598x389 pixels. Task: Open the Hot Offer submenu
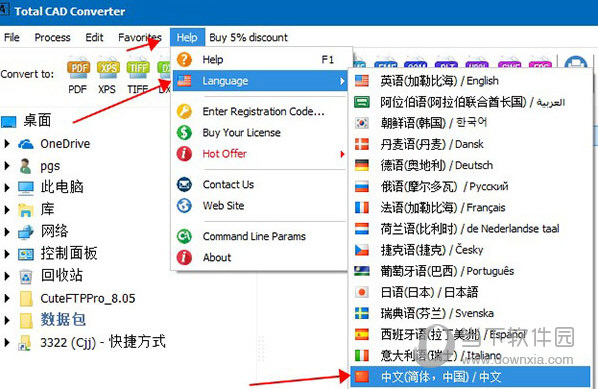[x=261, y=154]
